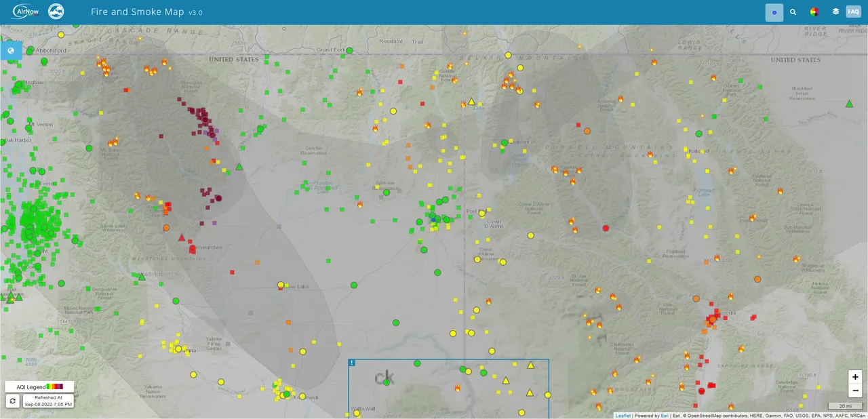The height and width of the screenshot is (419, 868).
Task: Click the AQI Legend color strip
Action: (x=55, y=386)
